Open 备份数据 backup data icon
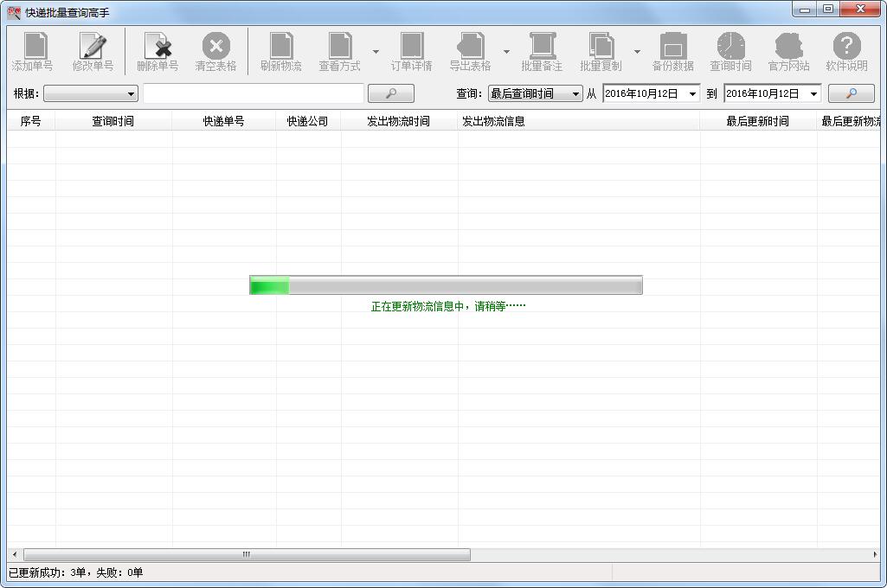887x588 pixels. tap(673, 45)
